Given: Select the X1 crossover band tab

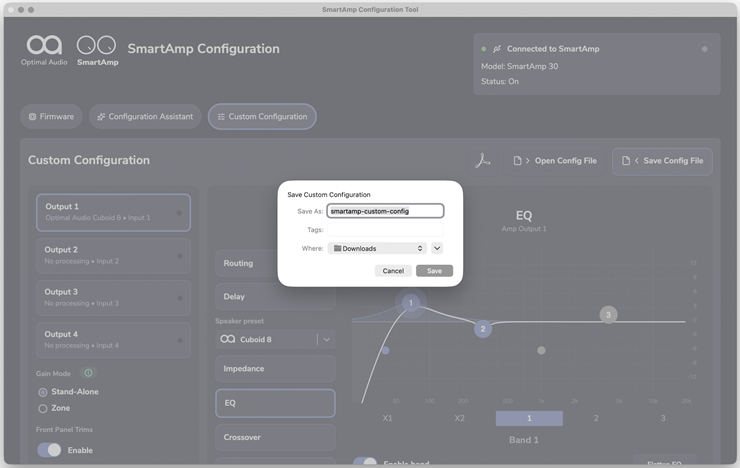Looking at the screenshot, I should point(387,418).
